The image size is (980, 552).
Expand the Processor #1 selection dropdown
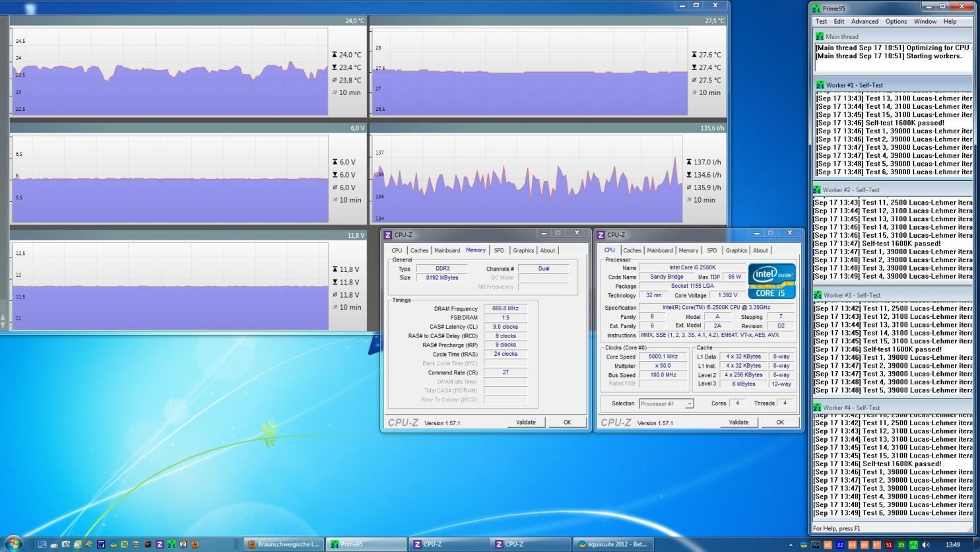click(690, 403)
